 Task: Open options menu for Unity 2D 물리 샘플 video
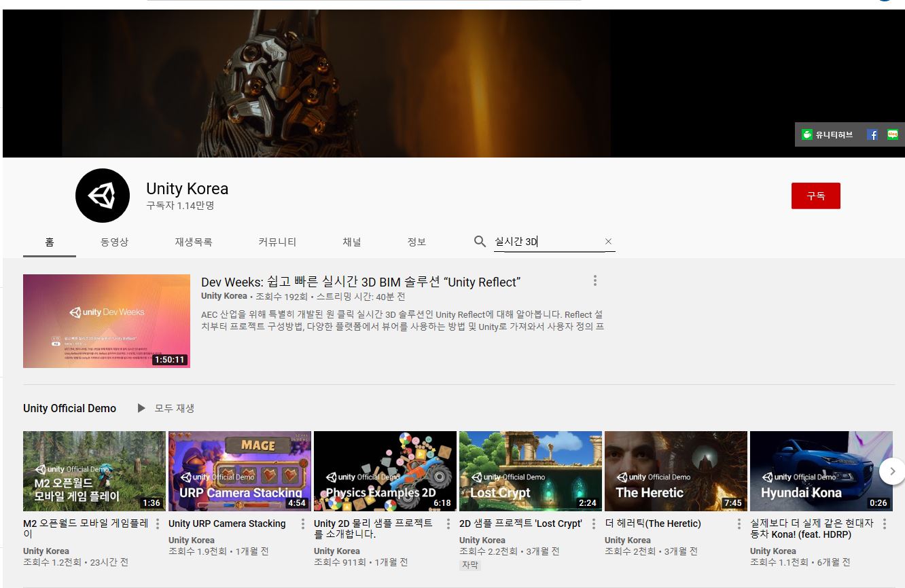point(448,524)
